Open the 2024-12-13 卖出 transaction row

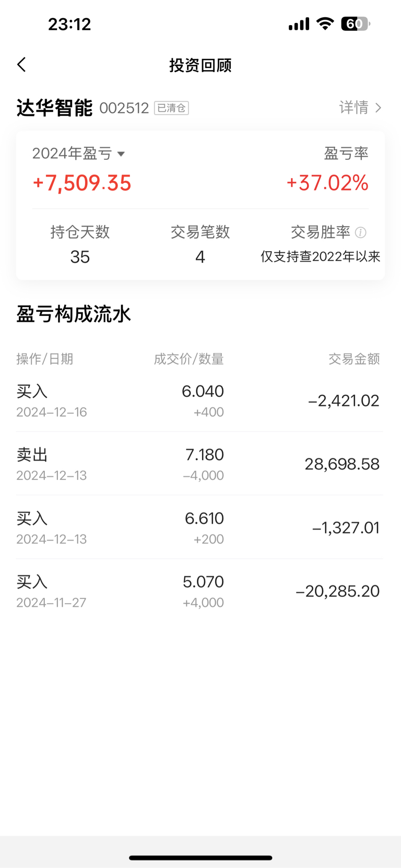point(199,464)
